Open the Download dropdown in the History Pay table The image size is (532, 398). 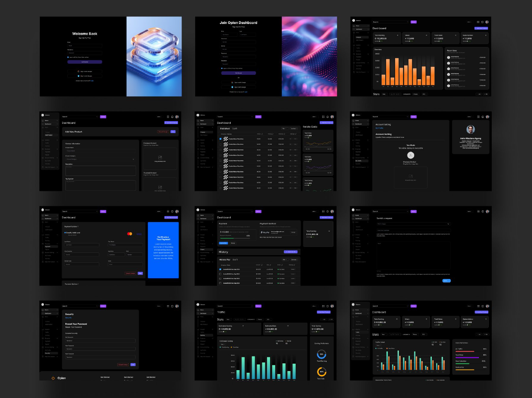coord(294,259)
